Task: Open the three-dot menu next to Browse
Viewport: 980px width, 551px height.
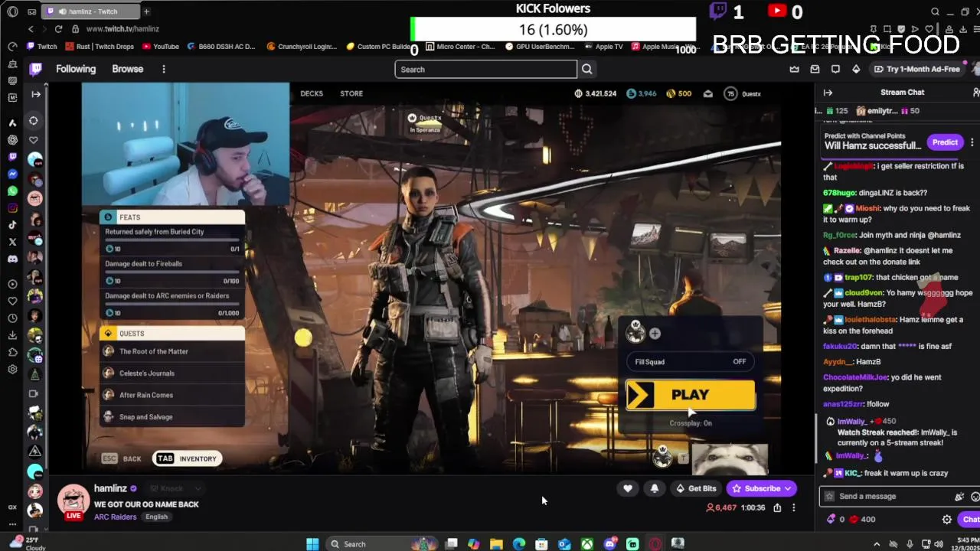Action: tap(163, 69)
